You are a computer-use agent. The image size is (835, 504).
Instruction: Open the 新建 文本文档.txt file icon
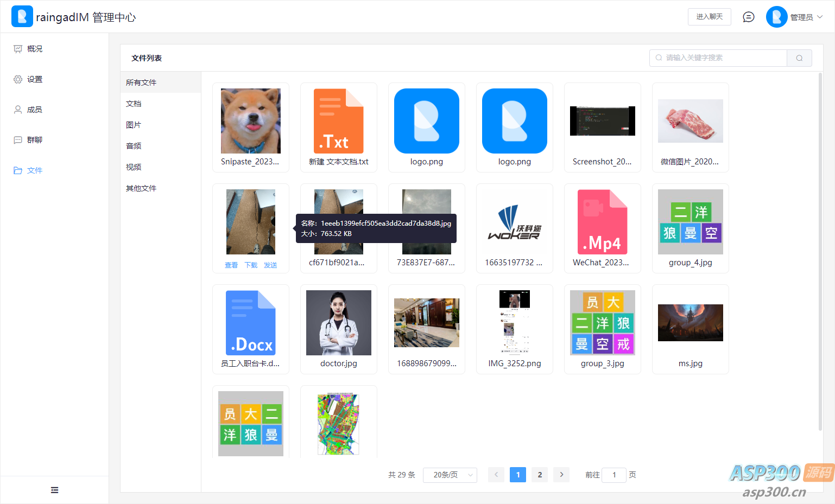point(339,121)
